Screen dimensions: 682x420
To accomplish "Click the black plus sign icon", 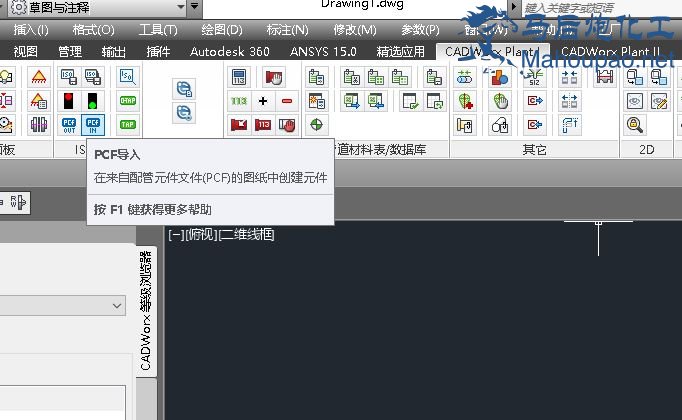I will click(x=263, y=101).
